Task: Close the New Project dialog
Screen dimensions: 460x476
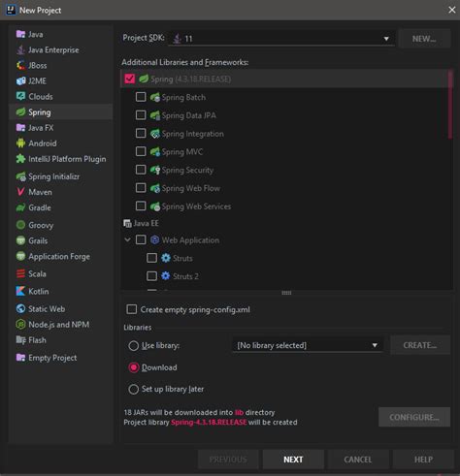Action: point(452,10)
